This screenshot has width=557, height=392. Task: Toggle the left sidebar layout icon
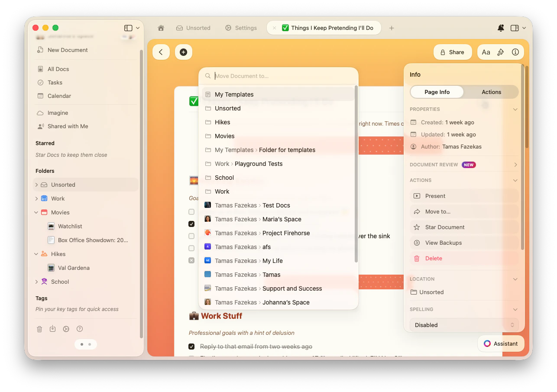128,28
